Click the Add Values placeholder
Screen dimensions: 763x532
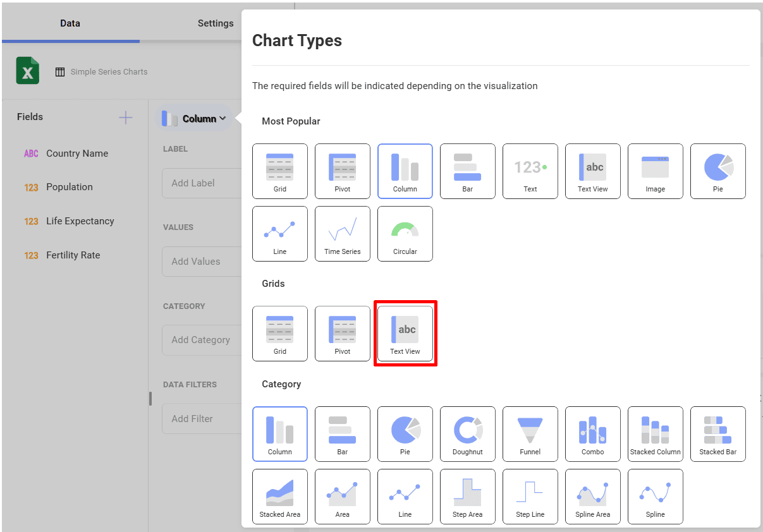[x=196, y=262]
